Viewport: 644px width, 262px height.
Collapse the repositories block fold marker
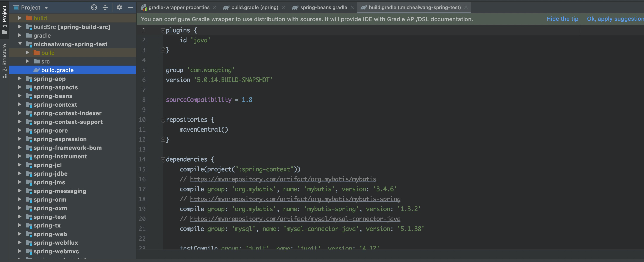tap(163, 120)
